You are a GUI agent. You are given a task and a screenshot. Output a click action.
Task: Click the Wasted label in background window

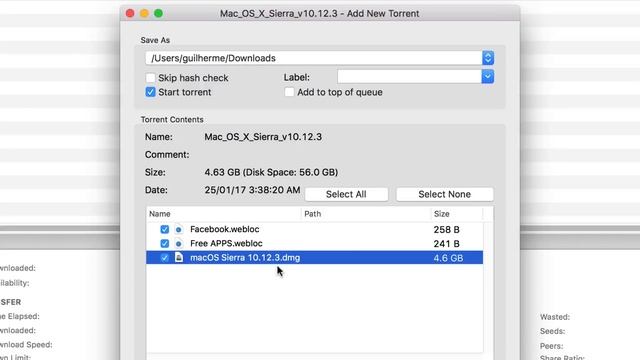[555, 317]
